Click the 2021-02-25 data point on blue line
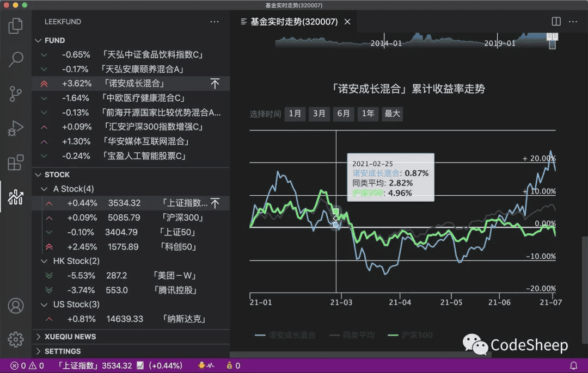Viewport: 588px width, 373px height. [x=335, y=225]
